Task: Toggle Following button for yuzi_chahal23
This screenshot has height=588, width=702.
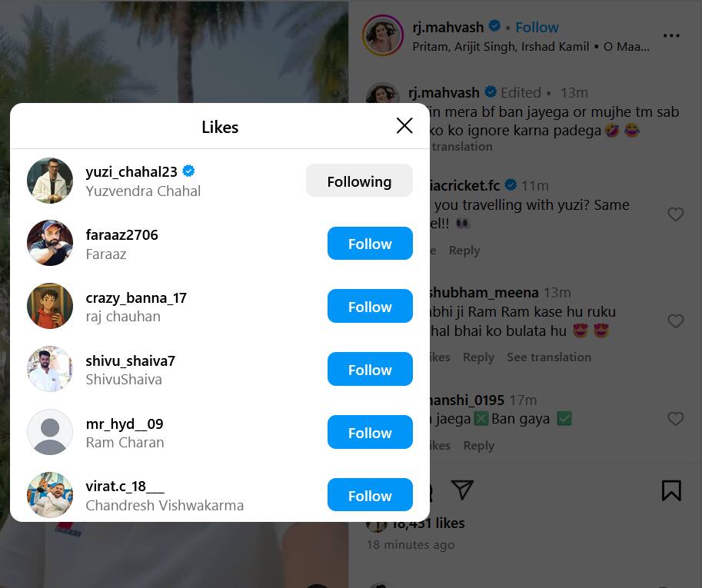Action: pos(359,181)
